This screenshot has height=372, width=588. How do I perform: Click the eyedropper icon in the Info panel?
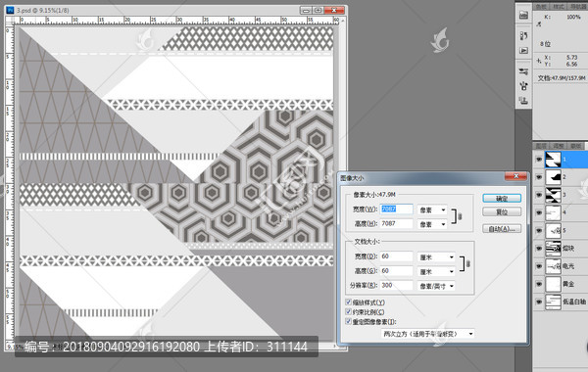point(539,23)
